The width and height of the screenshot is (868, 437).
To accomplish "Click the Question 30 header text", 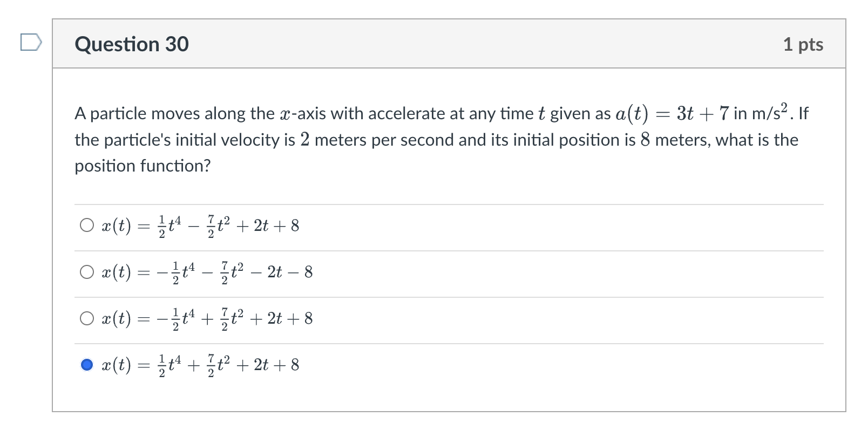I will click(x=131, y=44).
